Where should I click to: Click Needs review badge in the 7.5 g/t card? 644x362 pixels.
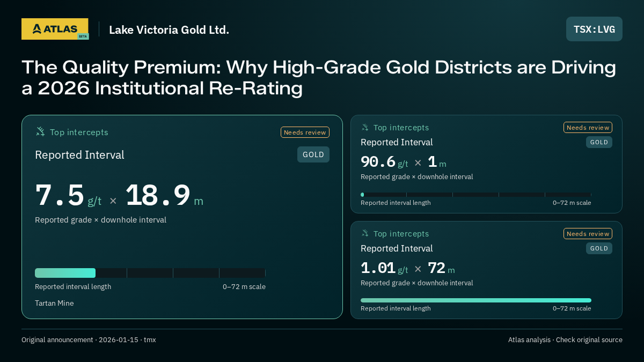[305, 132]
